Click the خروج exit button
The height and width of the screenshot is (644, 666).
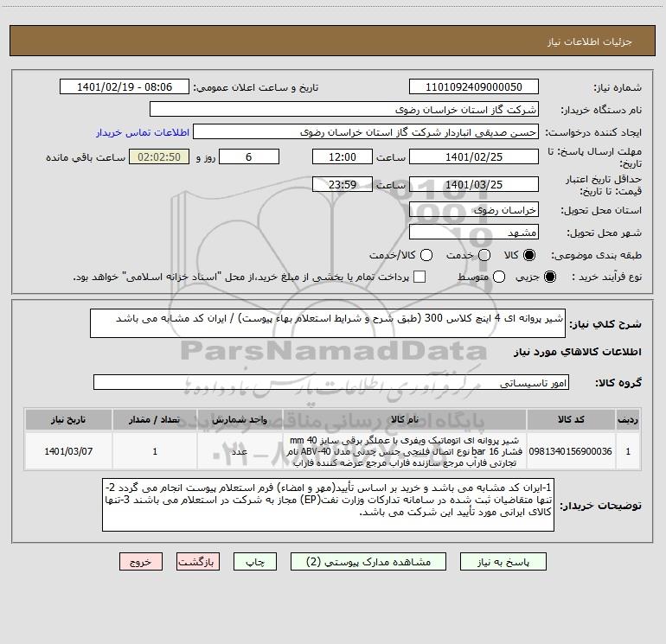coord(141,562)
